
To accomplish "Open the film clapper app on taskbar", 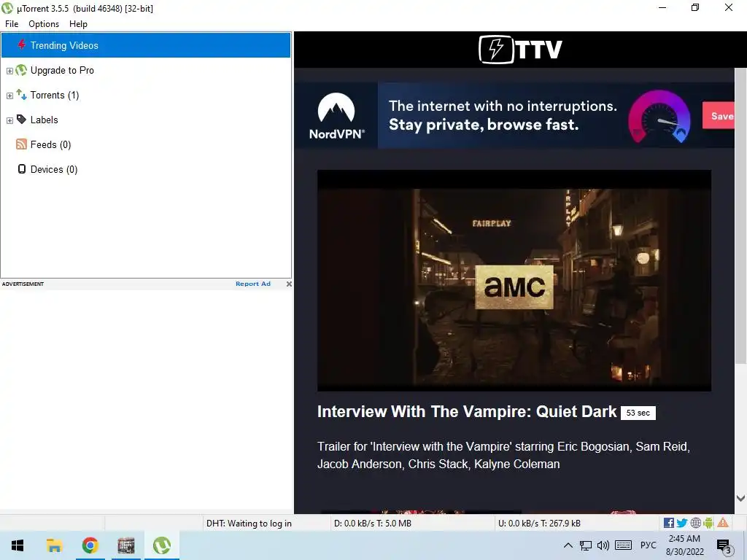I will 126,545.
